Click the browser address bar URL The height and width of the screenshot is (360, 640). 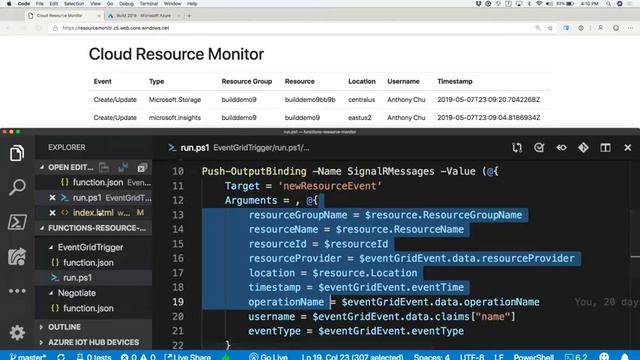[116, 28]
